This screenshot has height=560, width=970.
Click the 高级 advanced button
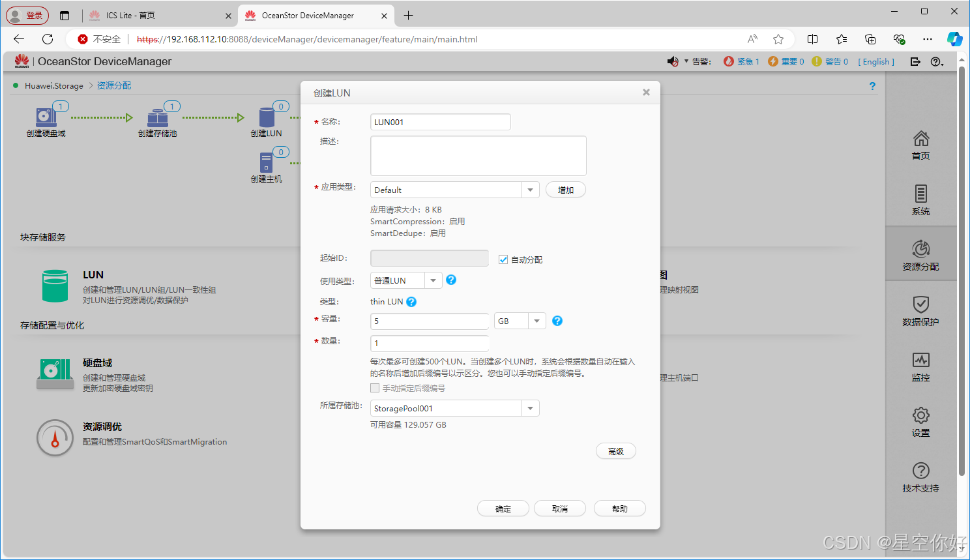coord(616,451)
